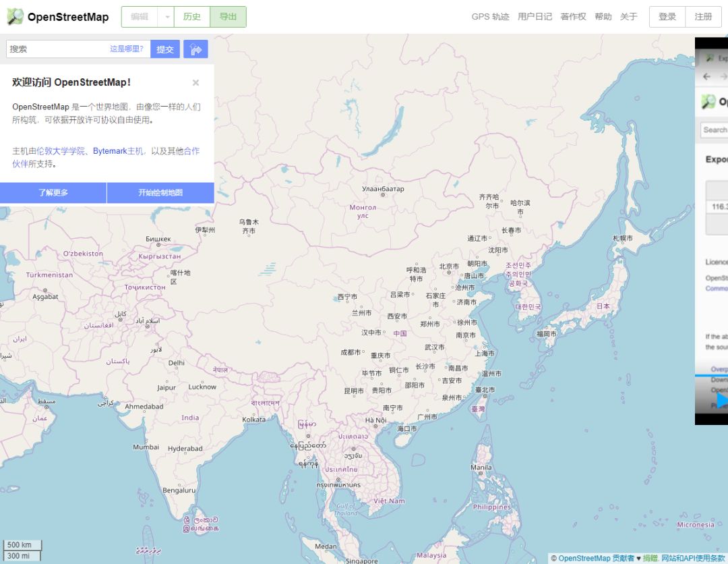
Task: Open the 伦敦大学学院 link
Action: click(x=61, y=151)
